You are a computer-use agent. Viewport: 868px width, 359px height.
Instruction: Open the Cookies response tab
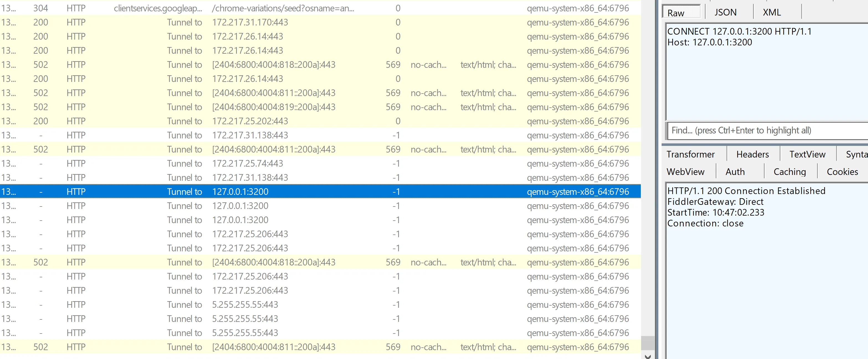(x=842, y=172)
